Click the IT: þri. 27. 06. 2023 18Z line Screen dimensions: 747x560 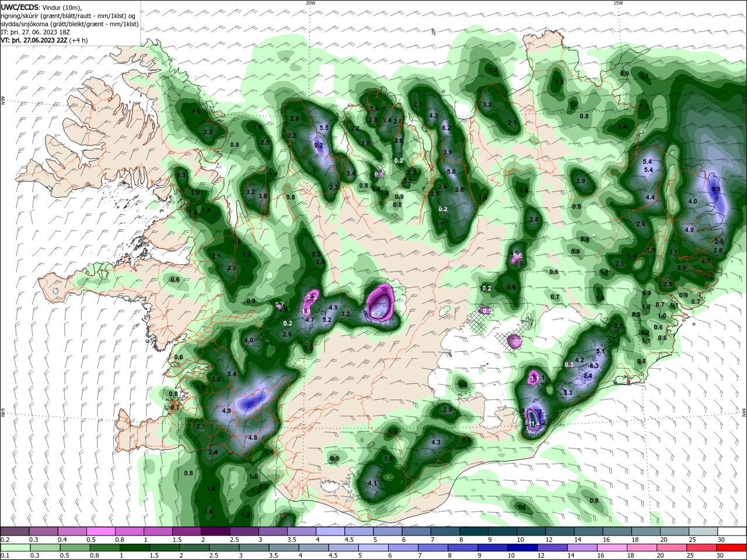click(36, 32)
